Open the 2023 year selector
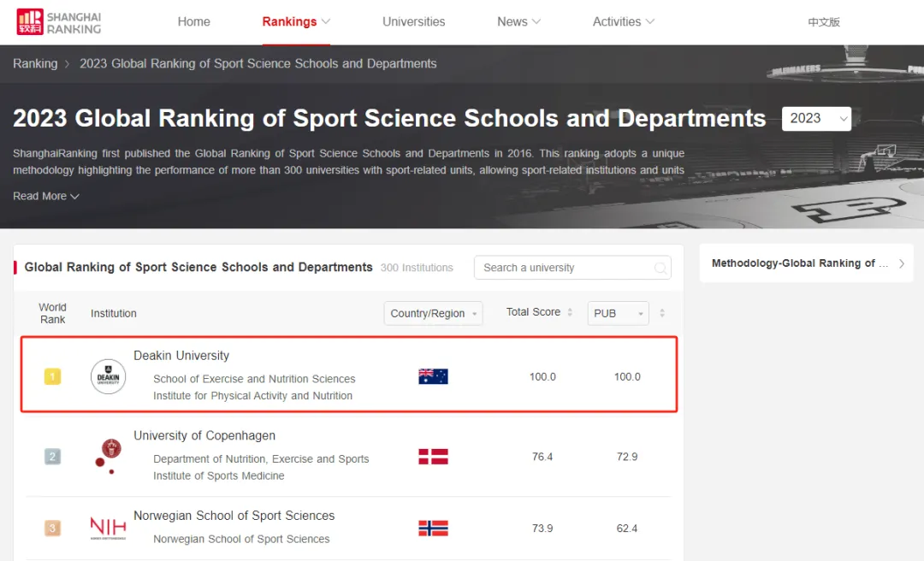 [816, 119]
